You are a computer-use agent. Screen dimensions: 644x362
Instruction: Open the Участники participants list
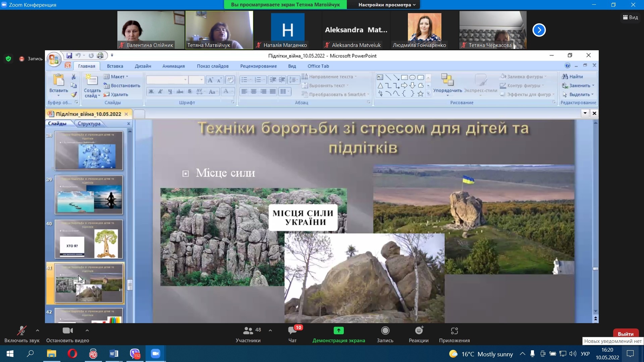pyautogui.click(x=248, y=331)
